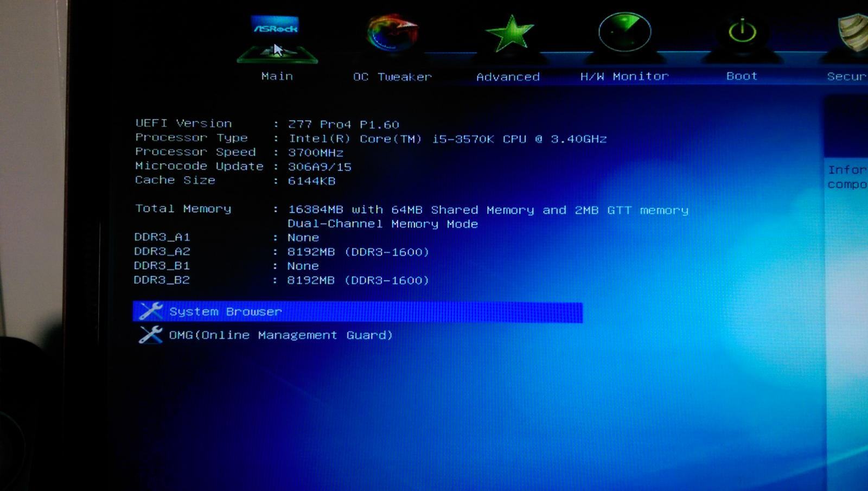Go to the Boot tab label
868x491 pixels.
coord(742,76)
